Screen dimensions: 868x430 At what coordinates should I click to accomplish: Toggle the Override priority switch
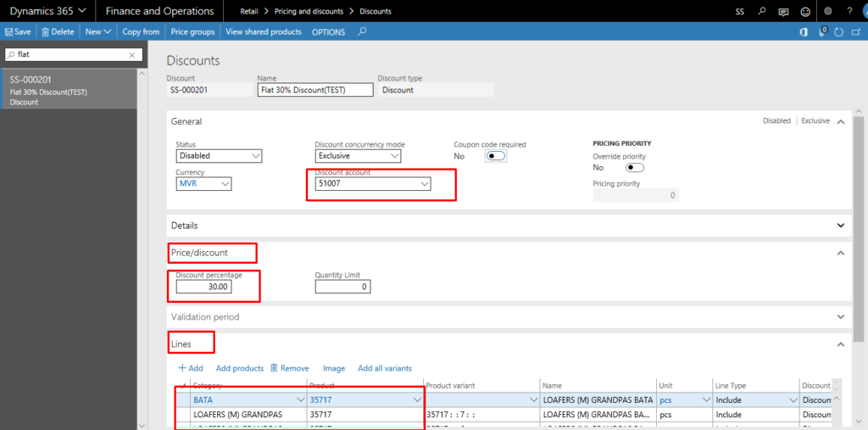(634, 168)
